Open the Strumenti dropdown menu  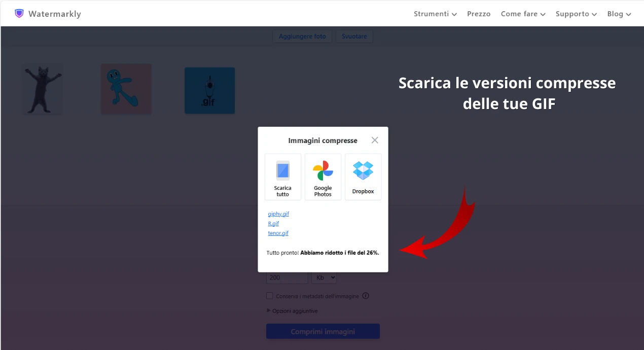coord(435,14)
